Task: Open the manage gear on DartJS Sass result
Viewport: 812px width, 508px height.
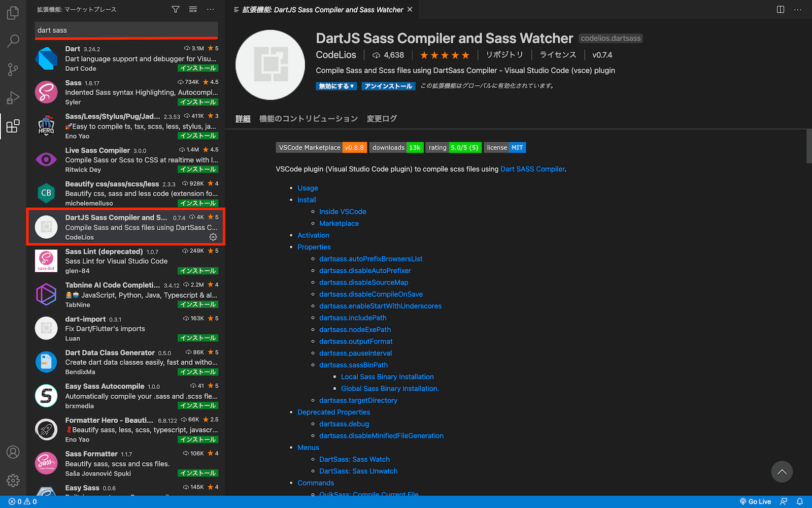Action: click(x=213, y=236)
